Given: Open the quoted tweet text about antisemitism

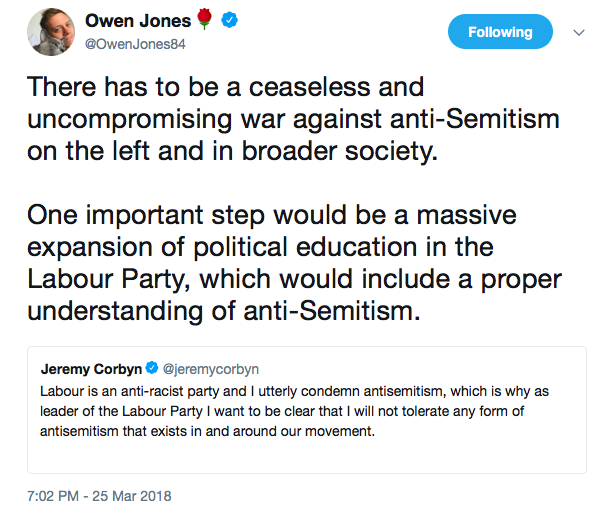Looking at the screenshot, I should click(300, 410).
